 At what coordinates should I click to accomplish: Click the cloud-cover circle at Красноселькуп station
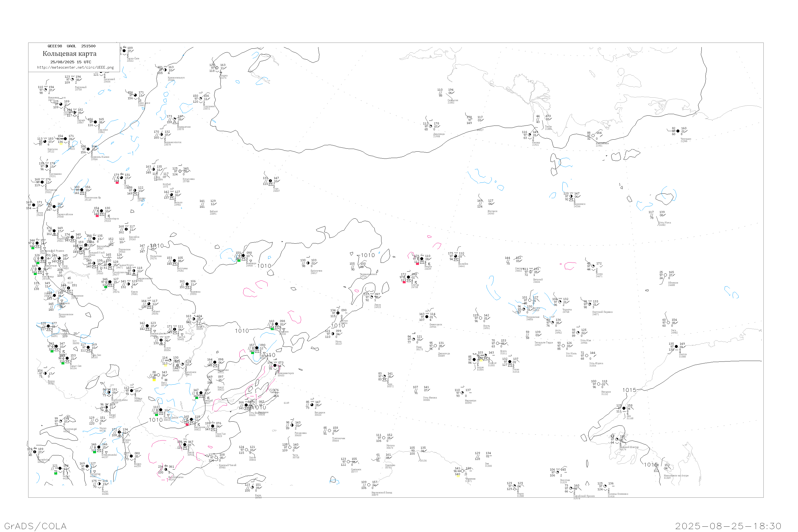165,70
